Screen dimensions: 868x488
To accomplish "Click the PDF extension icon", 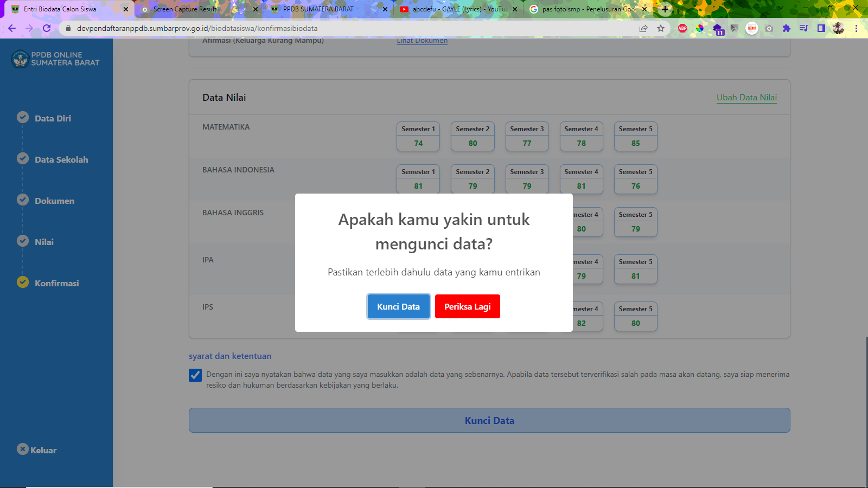I will [x=752, y=28].
